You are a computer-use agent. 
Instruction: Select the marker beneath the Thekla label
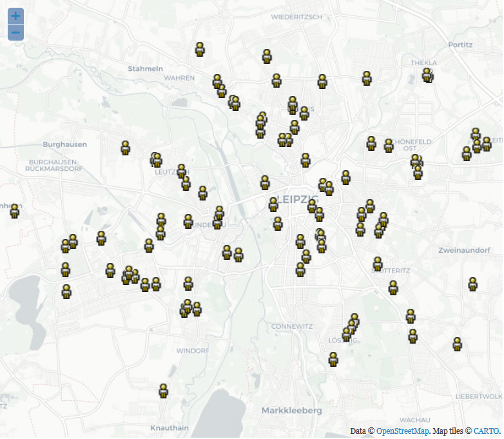pyautogui.click(x=427, y=75)
